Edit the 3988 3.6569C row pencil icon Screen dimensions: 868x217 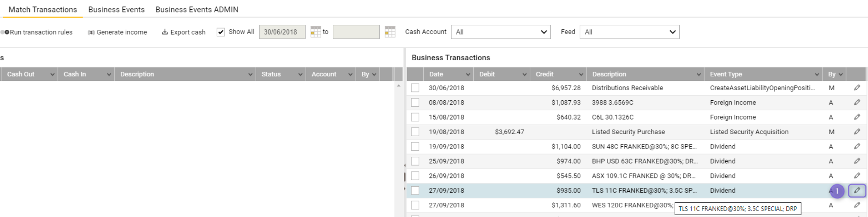tap(857, 103)
